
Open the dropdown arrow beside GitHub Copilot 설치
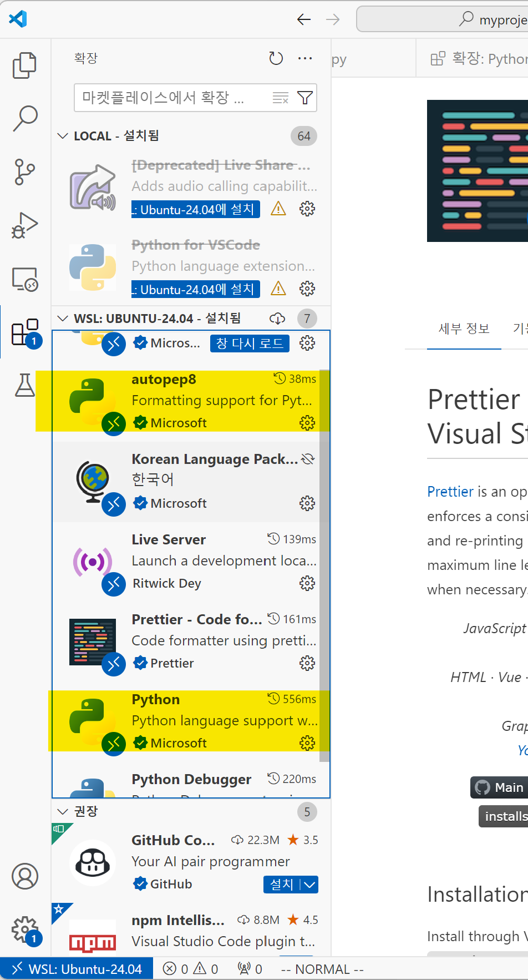pos(309,884)
